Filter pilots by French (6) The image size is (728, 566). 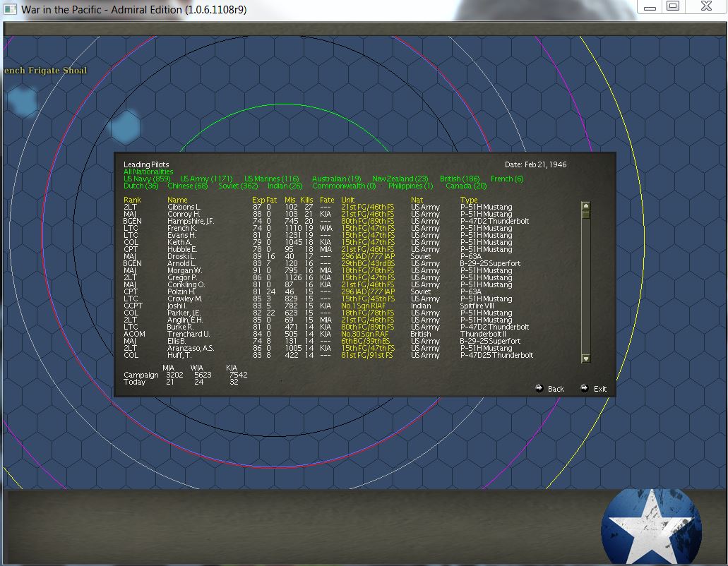click(x=507, y=179)
